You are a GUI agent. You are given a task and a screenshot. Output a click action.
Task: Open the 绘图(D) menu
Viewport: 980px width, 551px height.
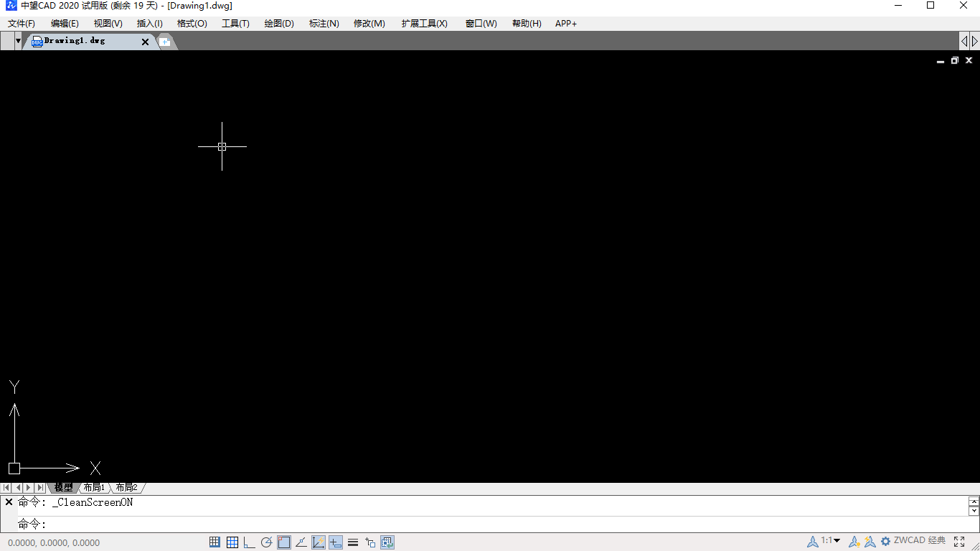point(279,24)
